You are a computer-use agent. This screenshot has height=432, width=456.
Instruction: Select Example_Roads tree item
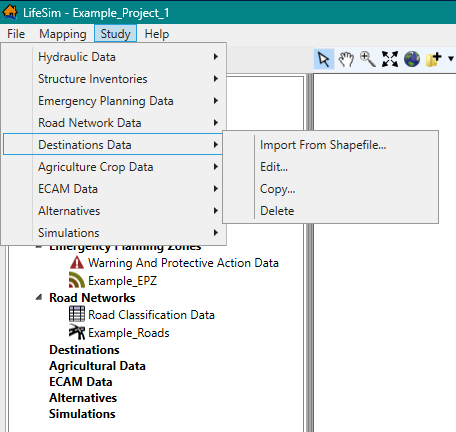tap(129, 333)
